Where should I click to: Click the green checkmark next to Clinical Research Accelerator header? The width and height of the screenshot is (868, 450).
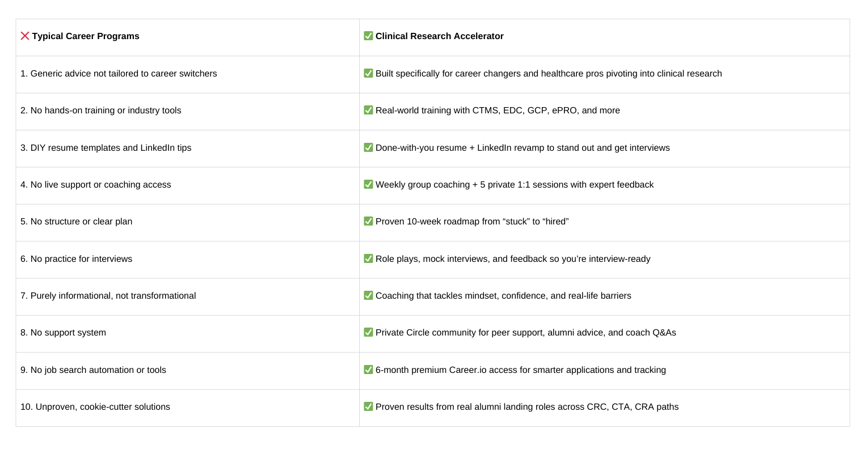pos(368,36)
